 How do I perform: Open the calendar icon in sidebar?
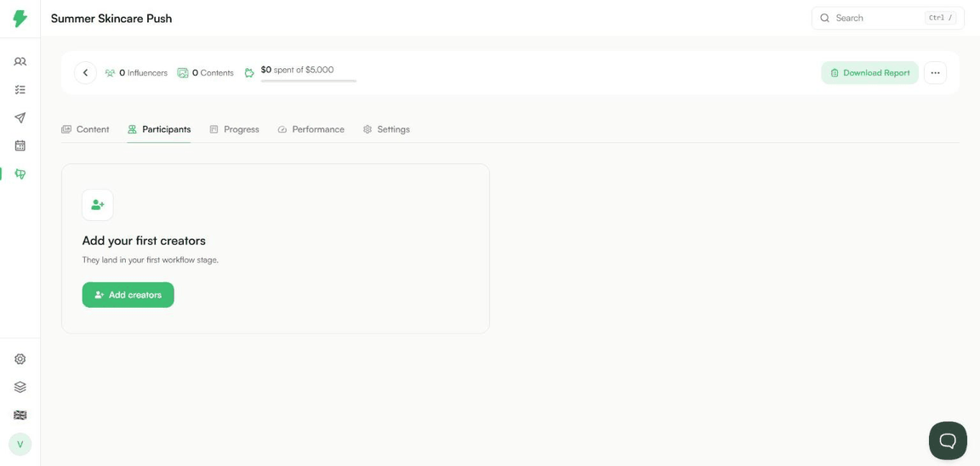[20, 145]
